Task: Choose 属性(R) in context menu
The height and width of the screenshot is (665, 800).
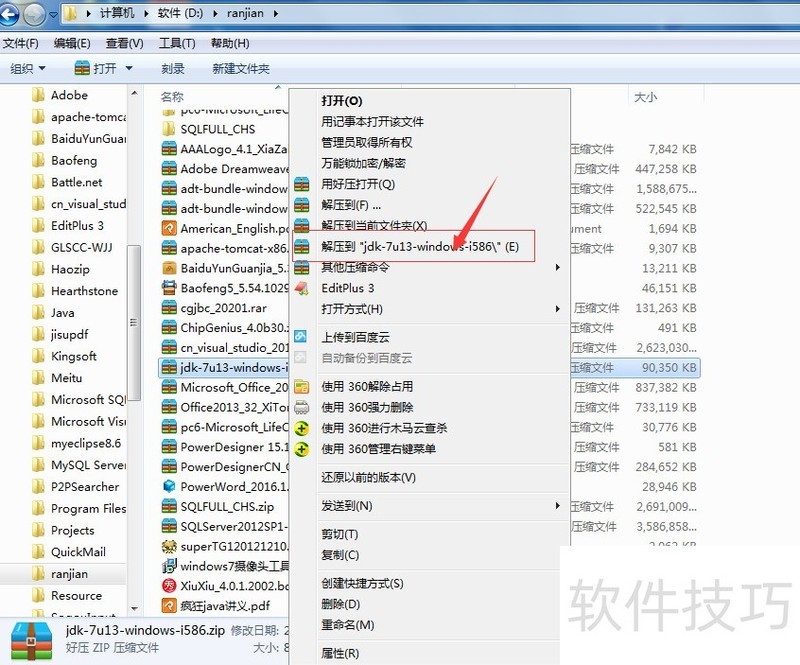Action: [340, 653]
